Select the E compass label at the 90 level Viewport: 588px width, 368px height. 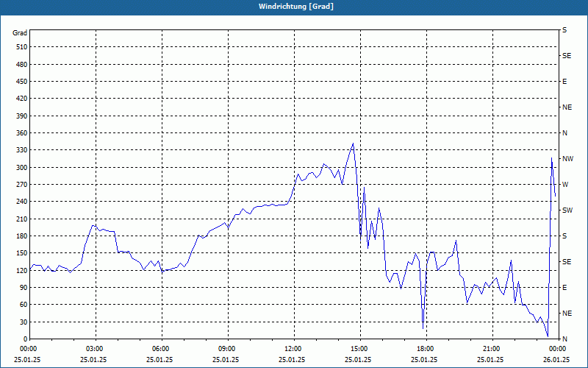click(564, 288)
